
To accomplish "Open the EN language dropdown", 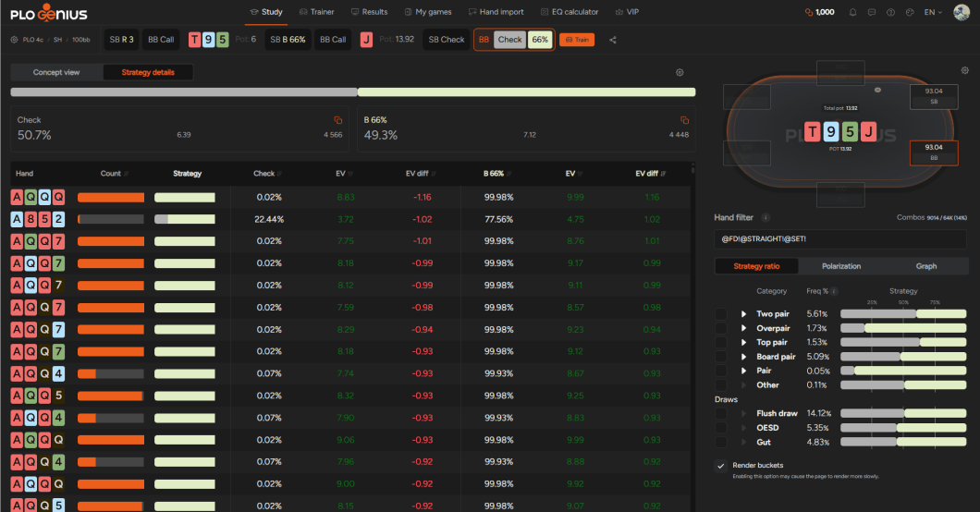I will [x=933, y=12].
